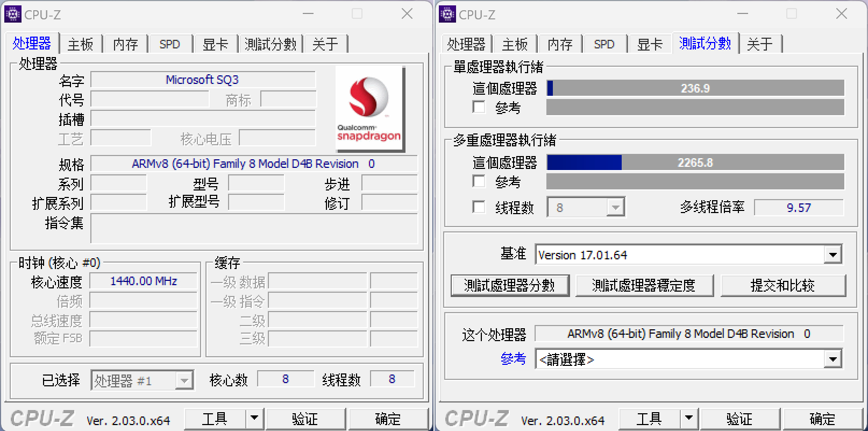This screenshot has height=431, width=868.
Task: Click the blue 參考 link label
Action: click(x=513, y=359)
